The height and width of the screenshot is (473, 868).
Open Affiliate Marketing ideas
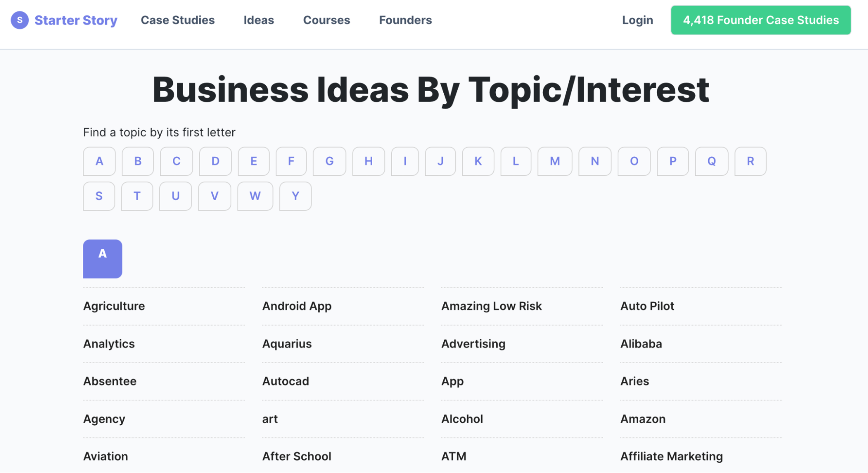[x=672, y=456]
